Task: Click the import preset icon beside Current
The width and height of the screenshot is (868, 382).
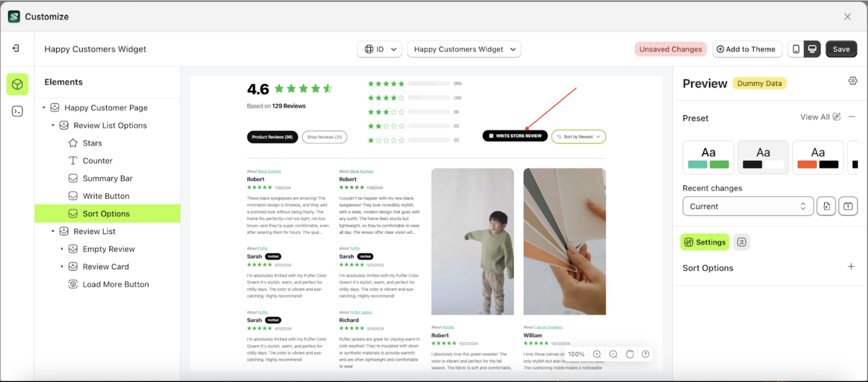Action: (x=826, y=206)
